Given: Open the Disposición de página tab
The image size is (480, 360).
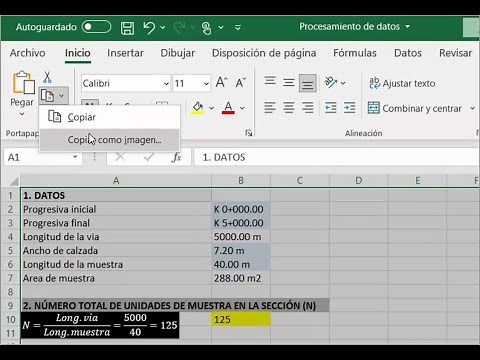Looking at the screenshot, I should click(264, 53).
